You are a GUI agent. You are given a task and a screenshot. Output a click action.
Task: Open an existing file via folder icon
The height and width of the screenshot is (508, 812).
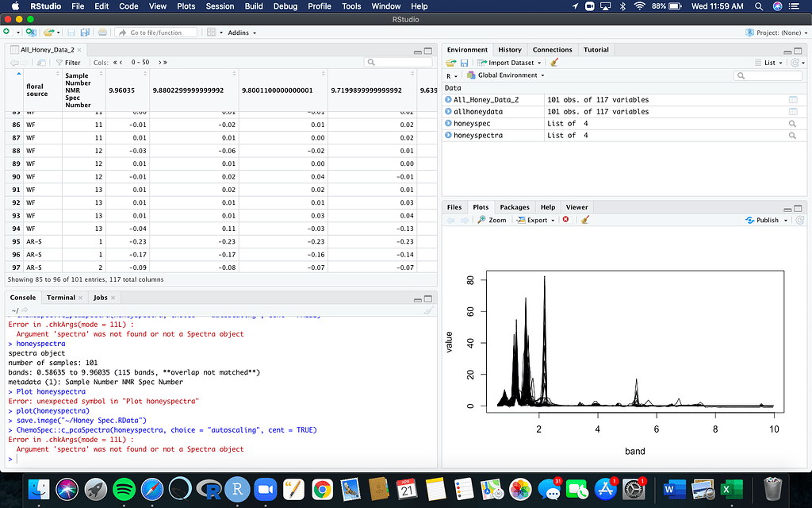pos(48,32)
